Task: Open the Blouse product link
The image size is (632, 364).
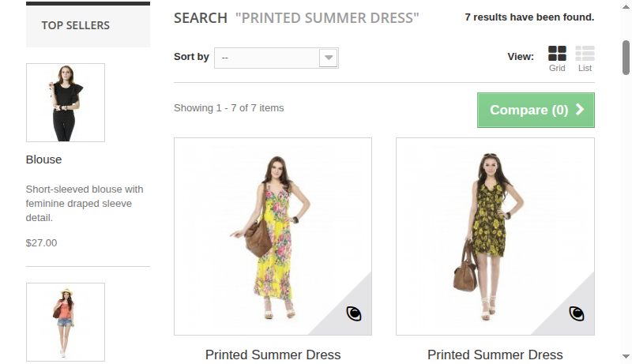Action: coord(43,159)
